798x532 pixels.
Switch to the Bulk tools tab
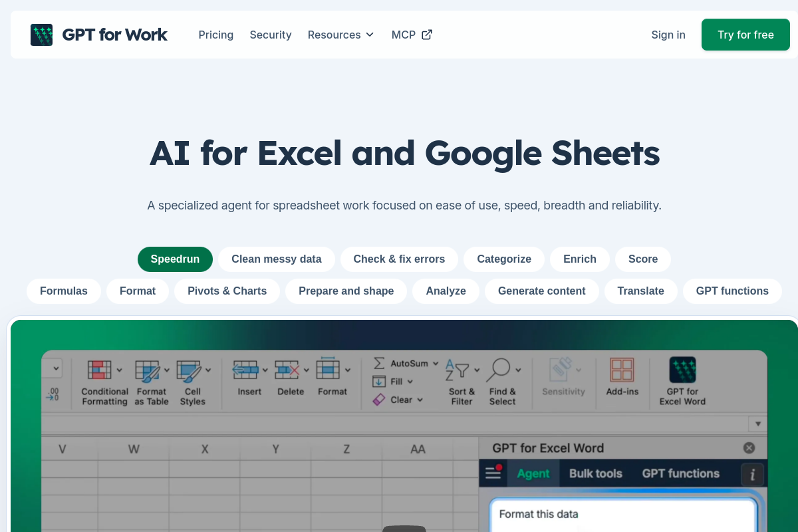(x=596, y=473)
